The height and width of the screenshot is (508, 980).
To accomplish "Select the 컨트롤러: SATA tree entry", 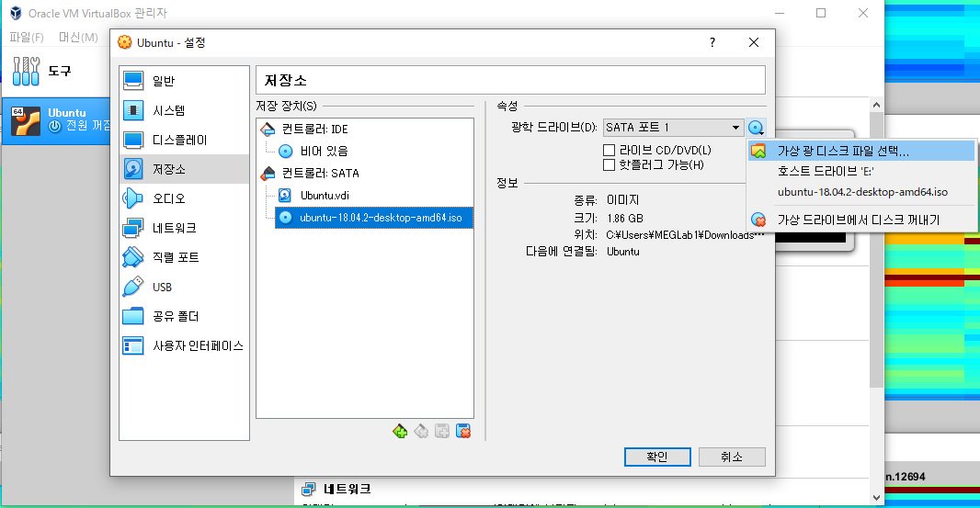I will (310, 173).
